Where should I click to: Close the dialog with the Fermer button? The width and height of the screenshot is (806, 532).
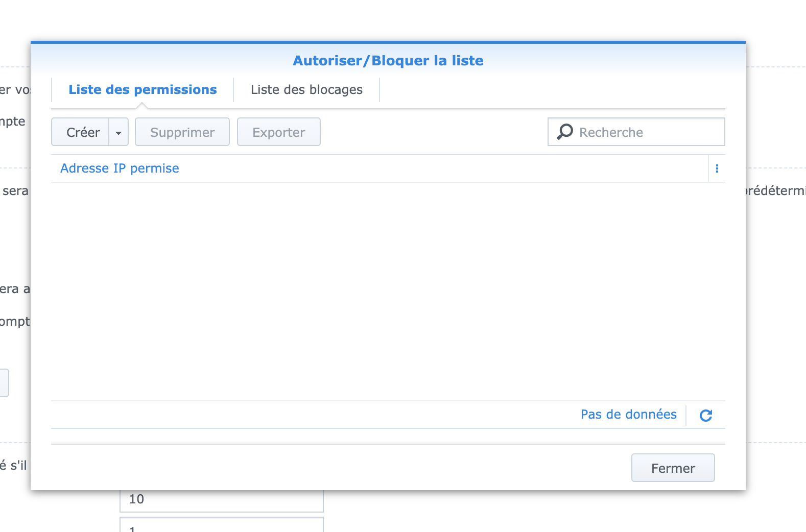(x=673, y=468)
